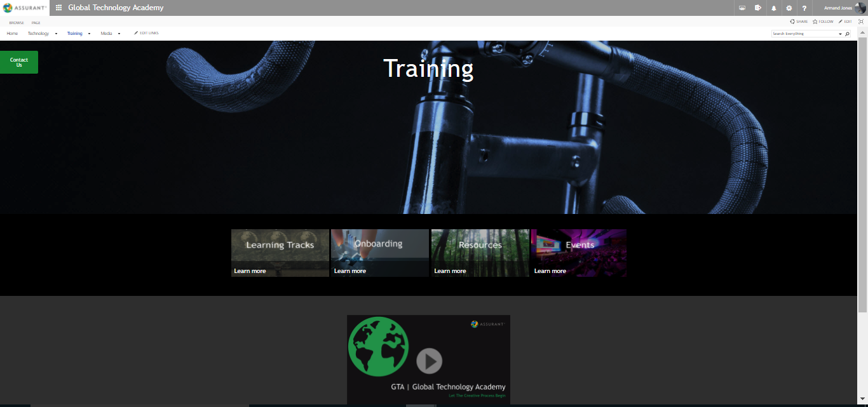Expand the Training dropdown arrow
868x407 pixels.
pyautogui.click(x=89, y=34)
